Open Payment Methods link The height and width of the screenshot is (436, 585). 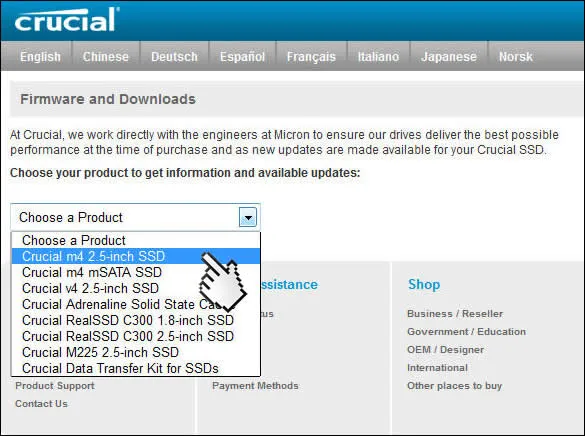tap(255, 386)
